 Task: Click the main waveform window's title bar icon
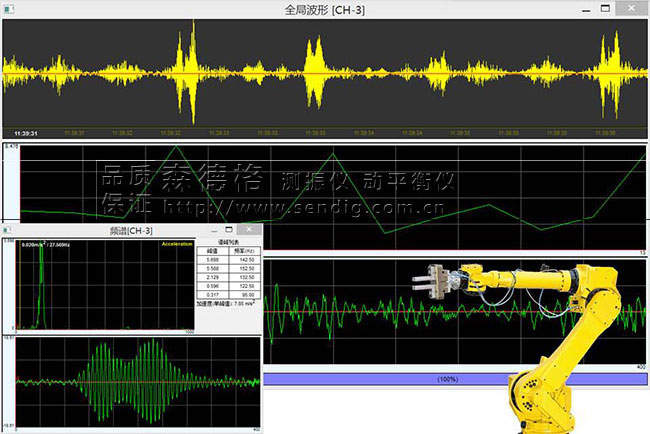[9, 8]
